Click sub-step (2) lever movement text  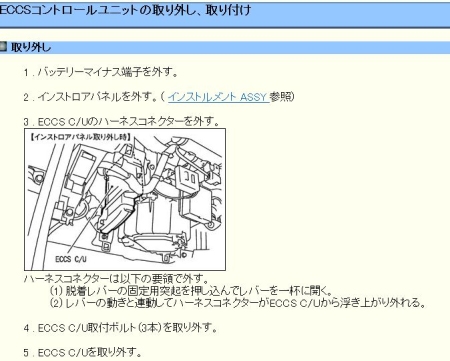(237, 303)
